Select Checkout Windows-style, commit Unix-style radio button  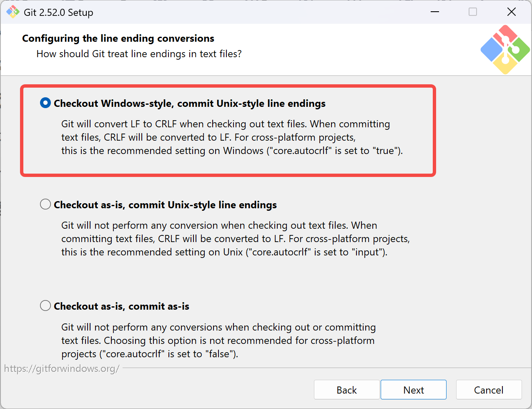tap(45, 103)
